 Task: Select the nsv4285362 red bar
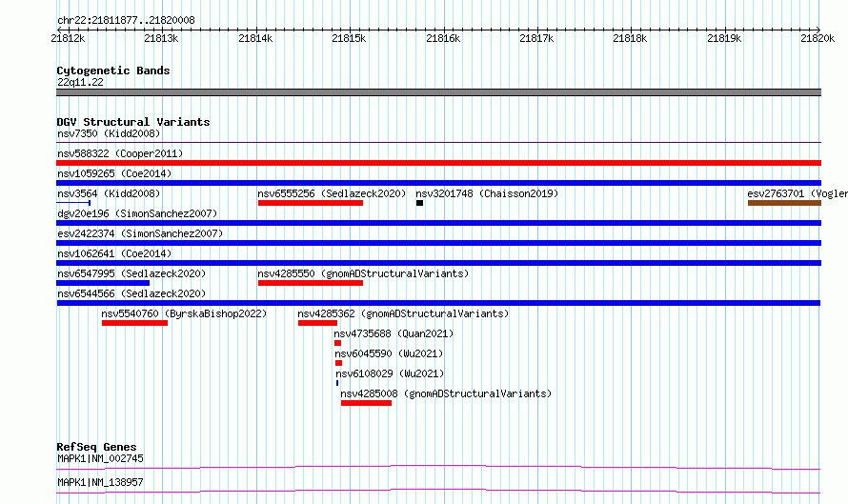(317, 323)
